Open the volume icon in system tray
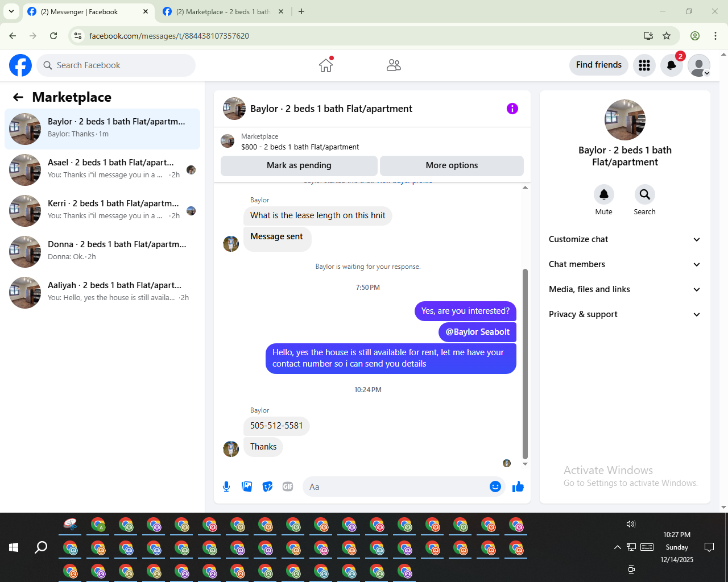The image size is (728, 582). 631,524
